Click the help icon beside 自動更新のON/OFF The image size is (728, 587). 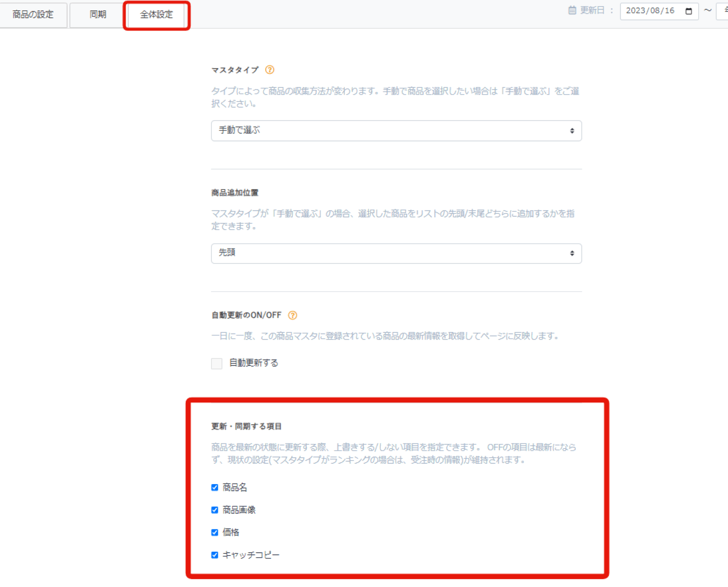click(293, 315)
